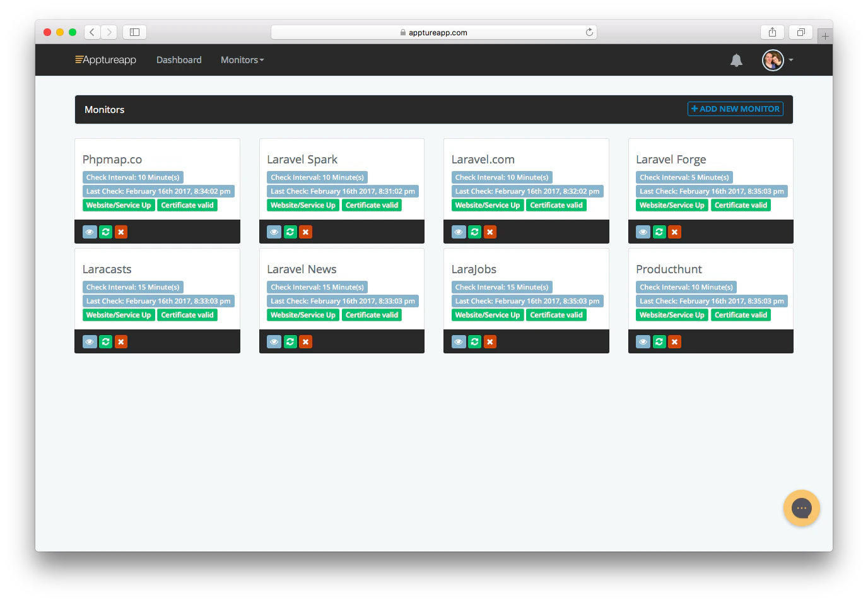868x602 pixels.
Task: Go to the Dashboard page
Action: pyautogui.click(x=179, y=60)
